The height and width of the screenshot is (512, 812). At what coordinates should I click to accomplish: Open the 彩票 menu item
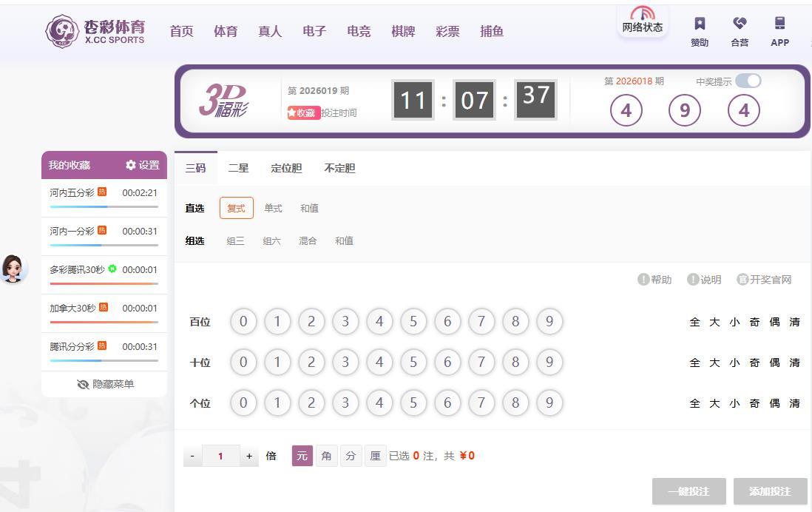(447, 32)
